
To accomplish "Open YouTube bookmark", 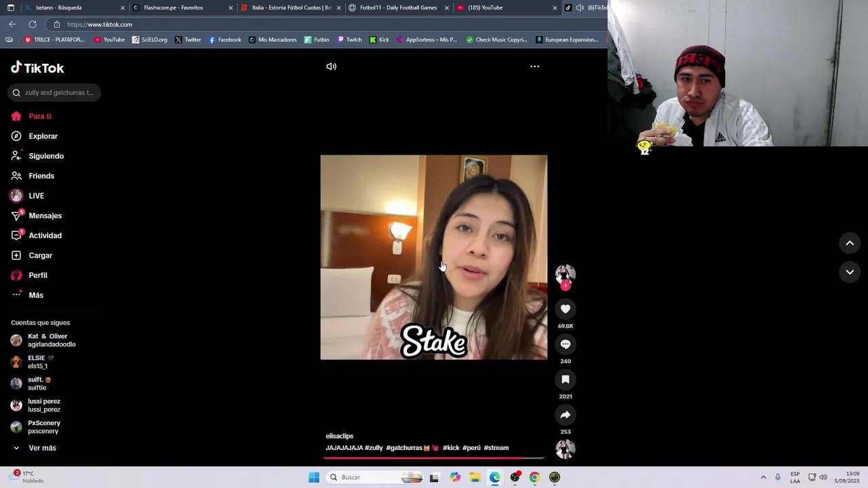I will pyautogui.click(x=109, y=40).
